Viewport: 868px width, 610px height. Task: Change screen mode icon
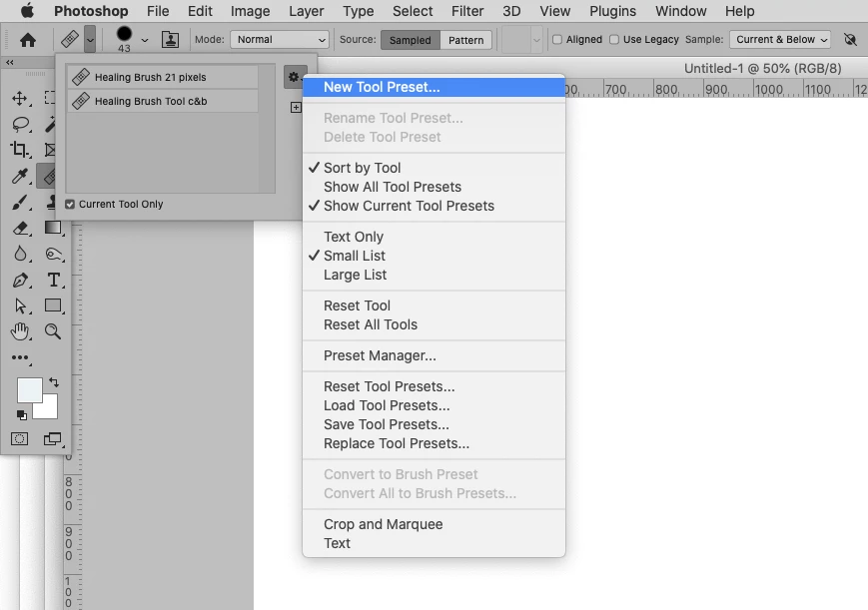53,439
